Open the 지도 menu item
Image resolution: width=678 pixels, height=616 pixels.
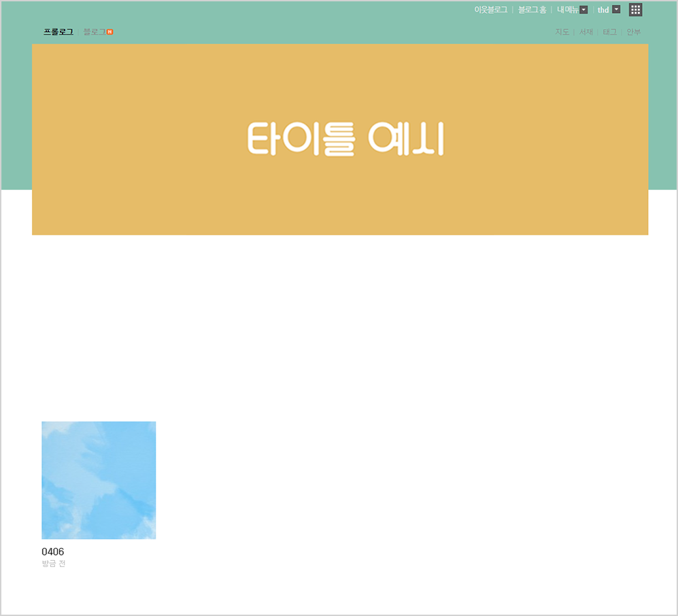[562, 32]
